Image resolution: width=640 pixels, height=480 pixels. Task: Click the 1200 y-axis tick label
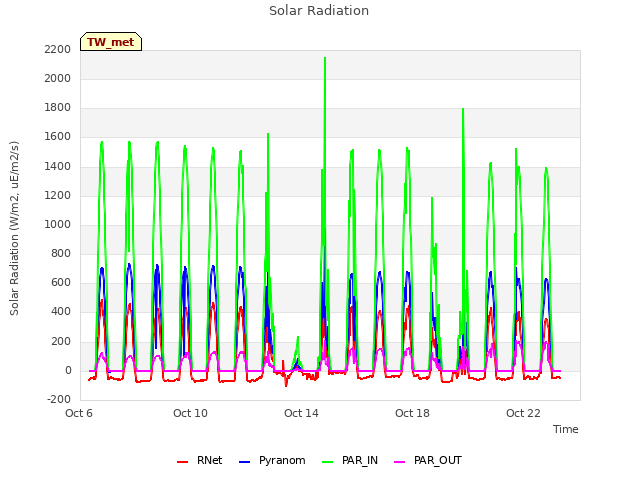coord(58,196)
